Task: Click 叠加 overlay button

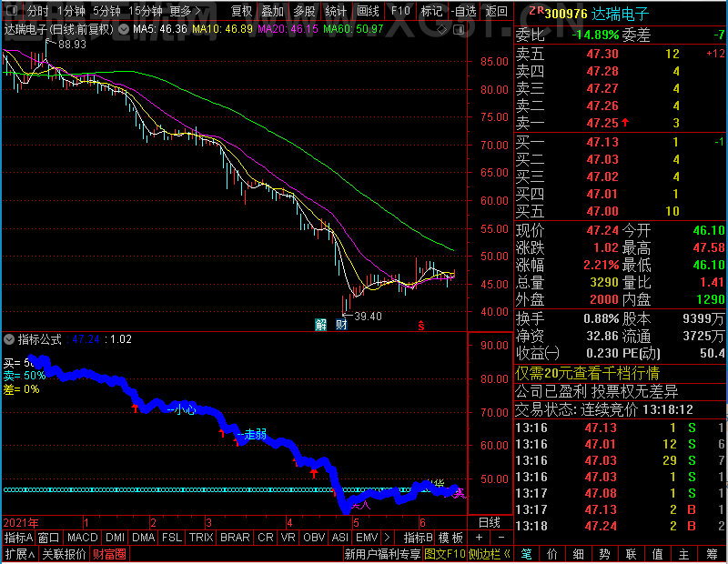Action: coord(272,11)
